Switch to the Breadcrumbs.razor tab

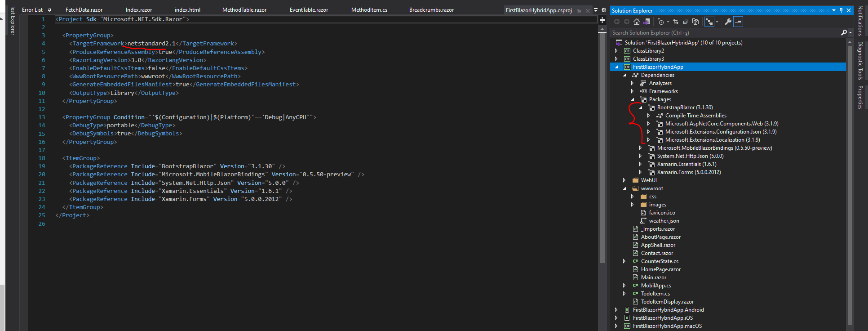(431, 10)
